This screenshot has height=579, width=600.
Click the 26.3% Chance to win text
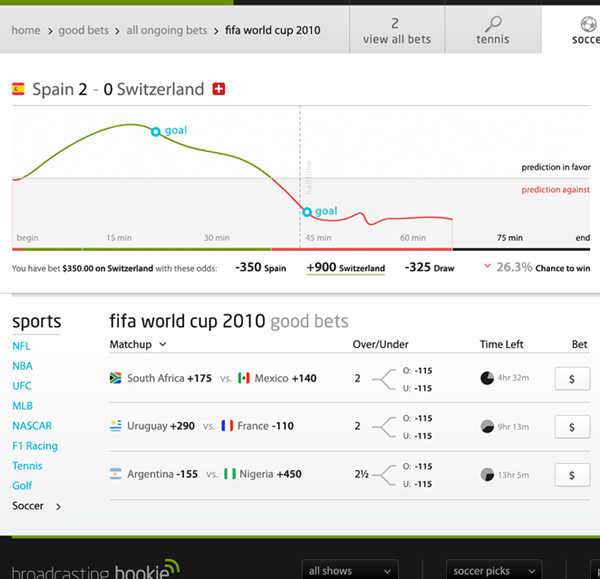click(543, 267)
